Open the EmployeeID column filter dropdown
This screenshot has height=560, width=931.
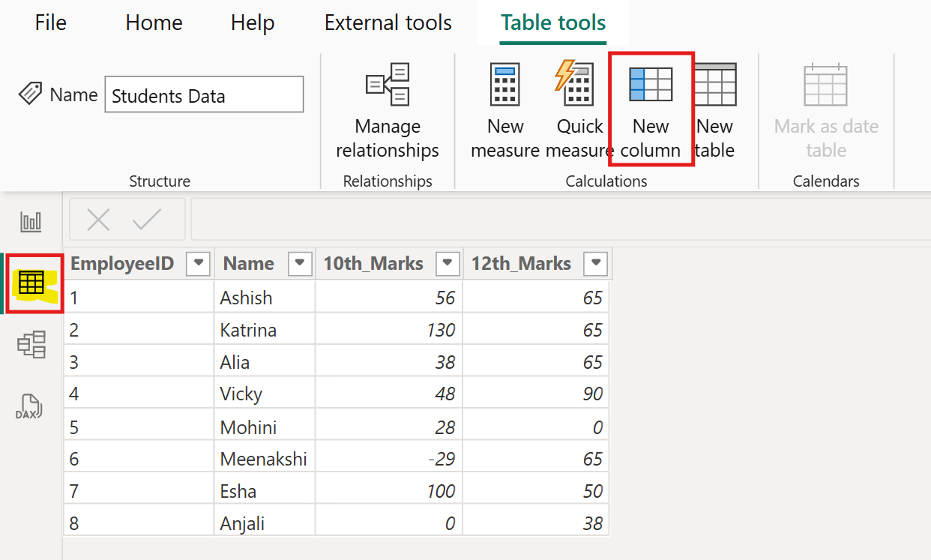click(x=198, y=263)
